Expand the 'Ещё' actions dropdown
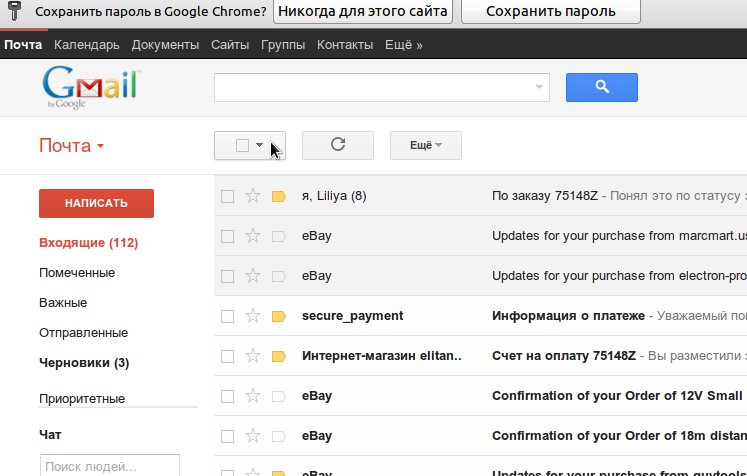Image resolution: width=747 pixels, height=476 pixels. pyautogui.click(x=425, y=145)
